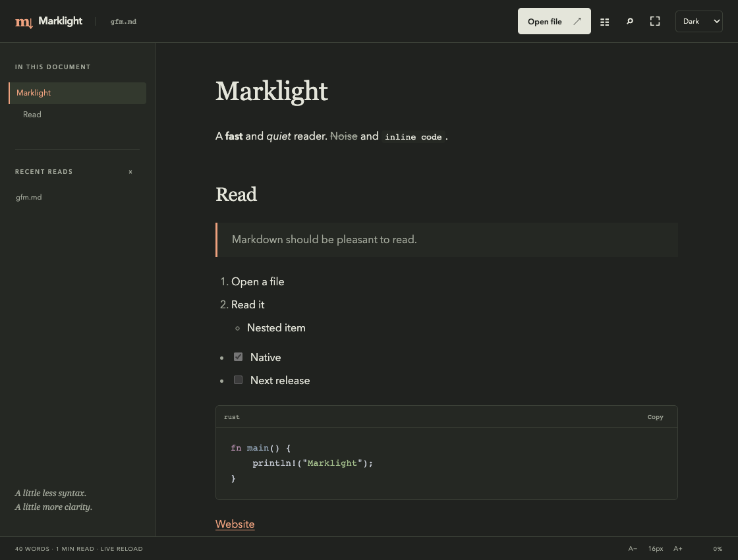Select Marklight in the document outline
The height and width of the screenshot is (560, 738).
pyautogui.click(x=77, y=93)
